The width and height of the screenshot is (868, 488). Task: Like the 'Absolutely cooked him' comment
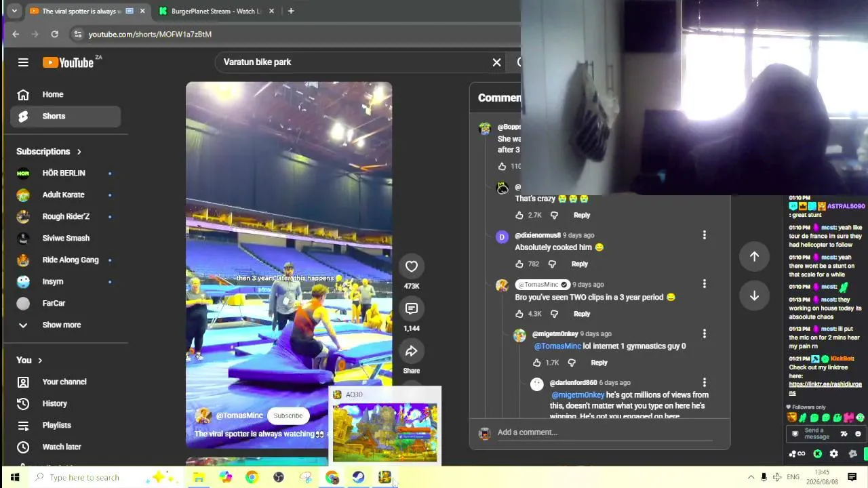519,264
